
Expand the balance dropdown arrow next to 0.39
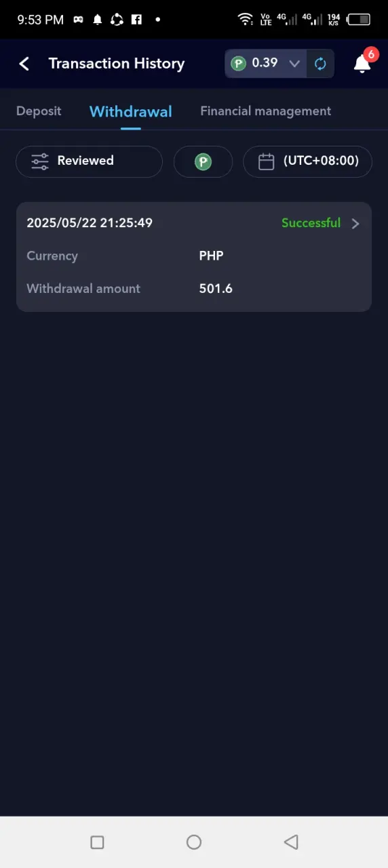[x=294, y=64]
